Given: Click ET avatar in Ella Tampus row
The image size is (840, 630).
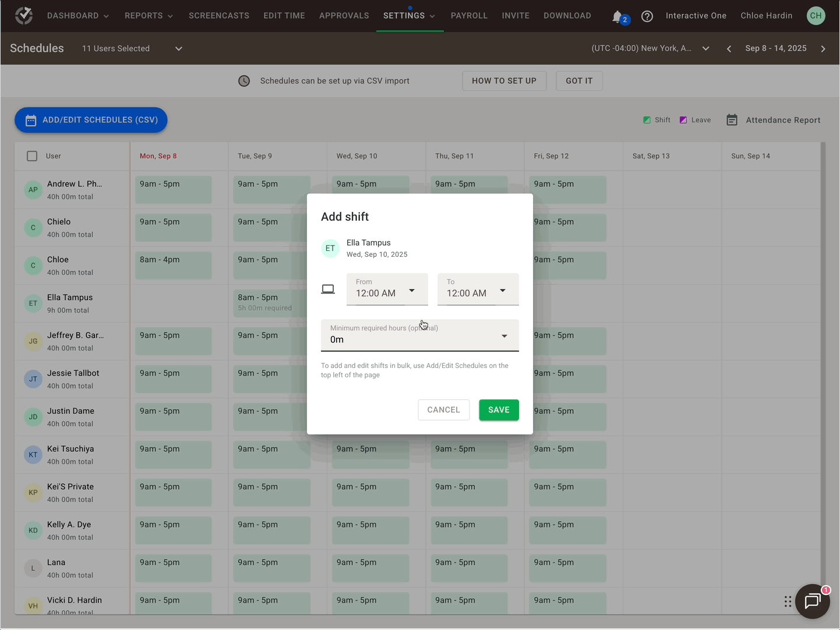Looking at the screenshot, I should coord(33,303).
